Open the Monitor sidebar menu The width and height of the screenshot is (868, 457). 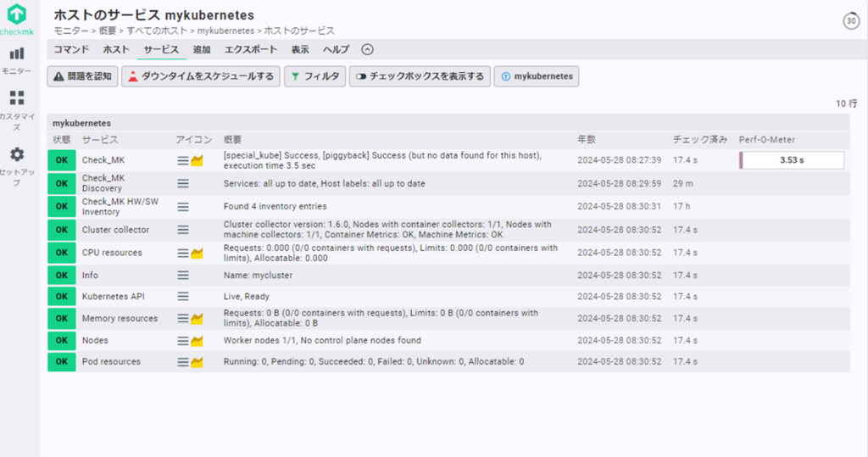pyautogui.click(x=17, y=61)
